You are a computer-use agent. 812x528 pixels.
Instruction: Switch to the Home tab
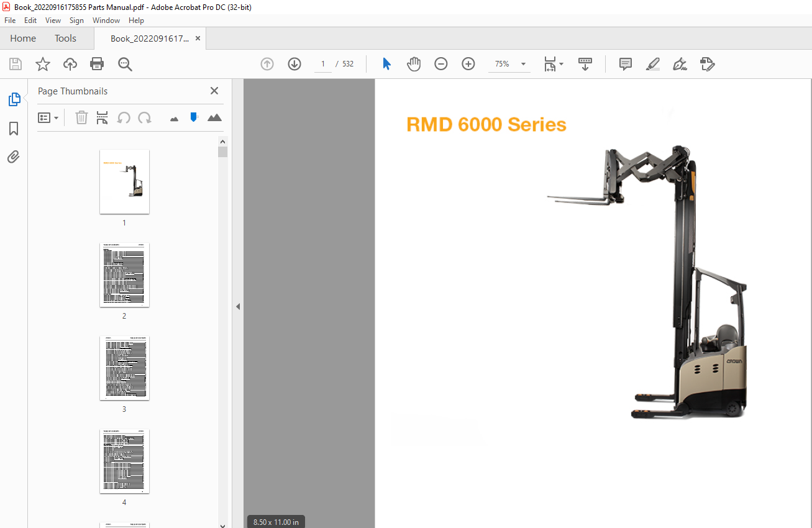(x=23, y=39)
